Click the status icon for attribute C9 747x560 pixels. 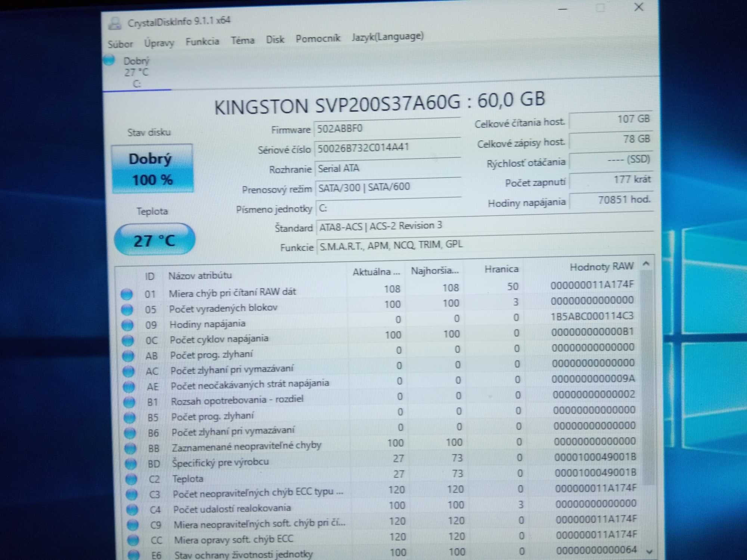pyautogui.click(x=133, y=525)
